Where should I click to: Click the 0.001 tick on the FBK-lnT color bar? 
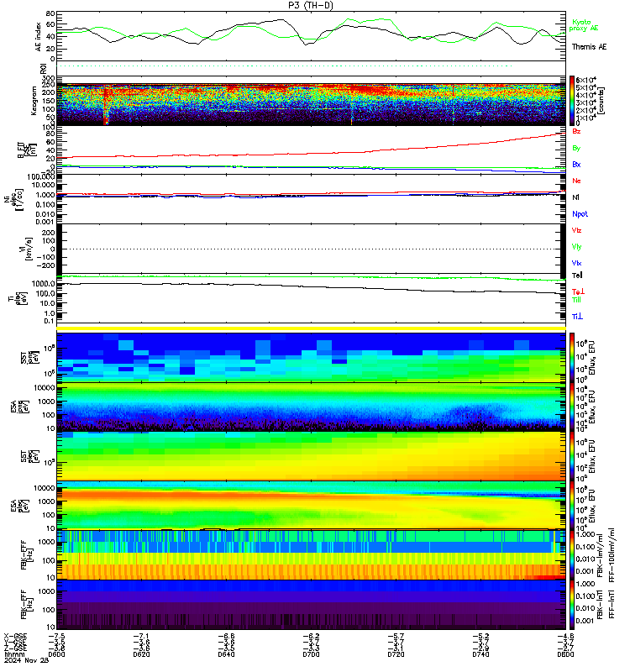[x=585, y=620]
